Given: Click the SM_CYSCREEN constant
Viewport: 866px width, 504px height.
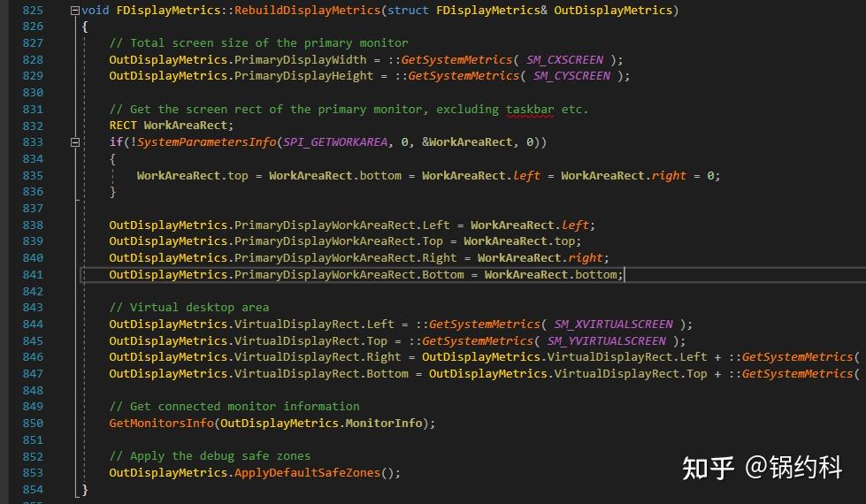Looking at the screenshot, I should click(571, 76).
